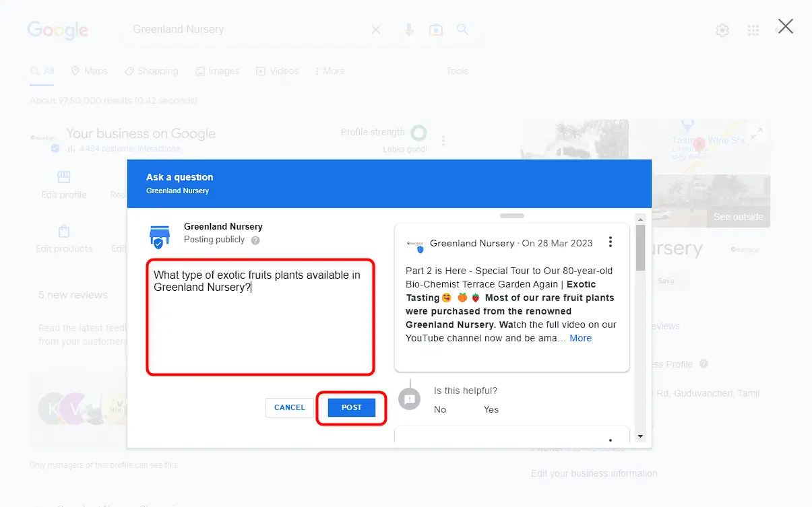Image resolution: width=812 pixels, height=507 pixels.
Task: Click the scrollbar down arrow in dialog
Action: (640, 436)
